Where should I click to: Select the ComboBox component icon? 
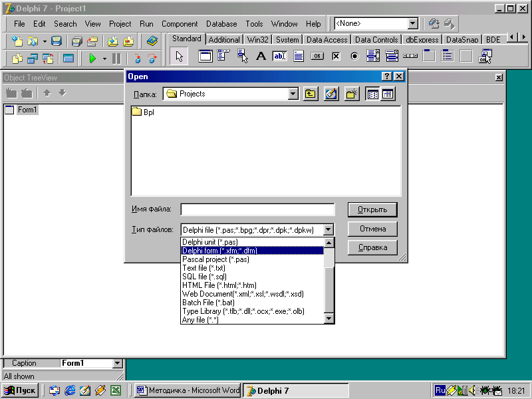tap(392, 56)
